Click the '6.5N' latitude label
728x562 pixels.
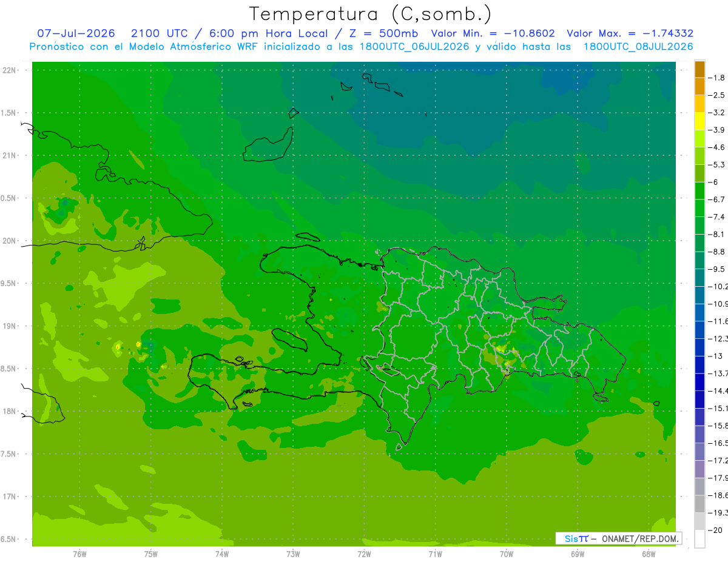click(x=9, y=539)
